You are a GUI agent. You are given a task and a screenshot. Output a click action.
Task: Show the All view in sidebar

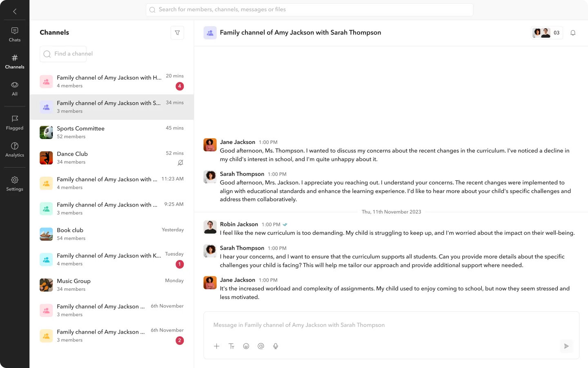click(15, 88)
